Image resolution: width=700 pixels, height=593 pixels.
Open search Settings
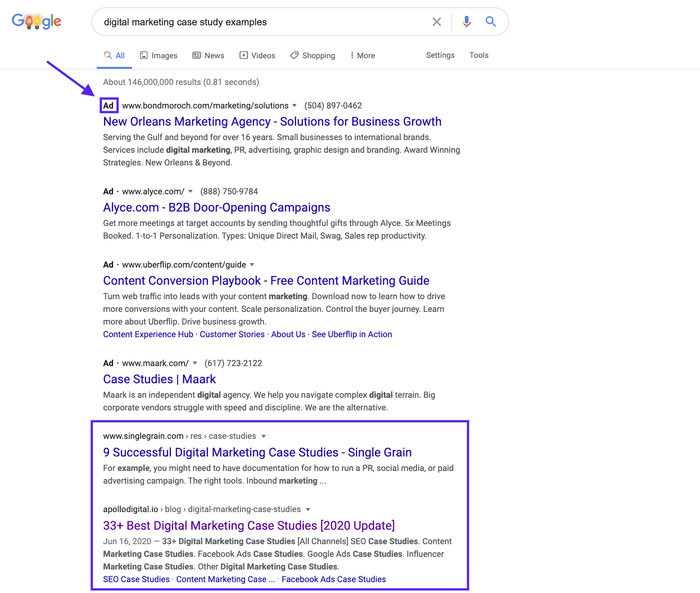440,55
